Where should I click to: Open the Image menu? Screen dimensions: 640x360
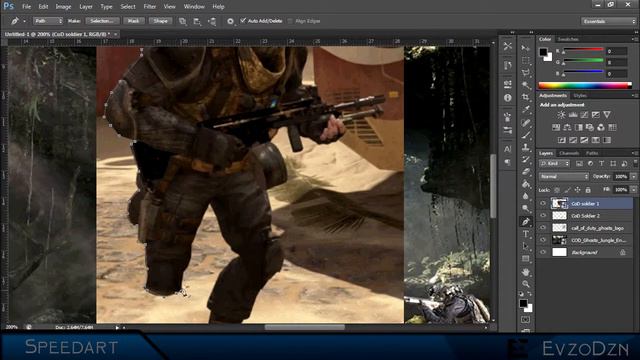(63, 7)
